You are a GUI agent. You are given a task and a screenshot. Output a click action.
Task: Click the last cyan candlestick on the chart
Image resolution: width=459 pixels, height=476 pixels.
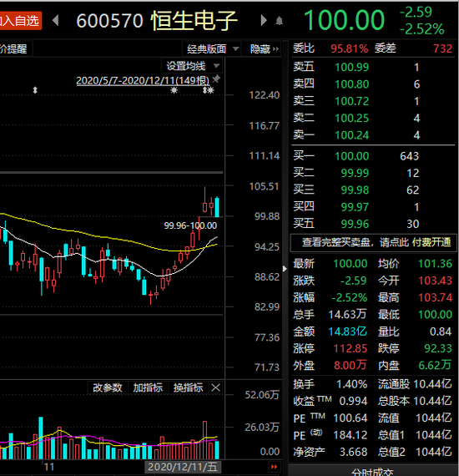(217, 207)
